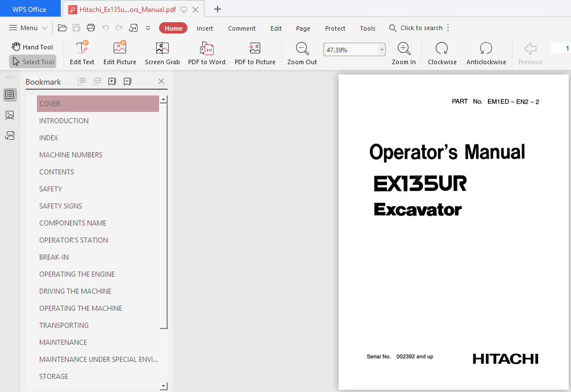Image resolution: width=571 pixels, height=392 pixels.
Task: Go to the OPERATING THE ENGINE bookmark
Action: click(77, 274)
